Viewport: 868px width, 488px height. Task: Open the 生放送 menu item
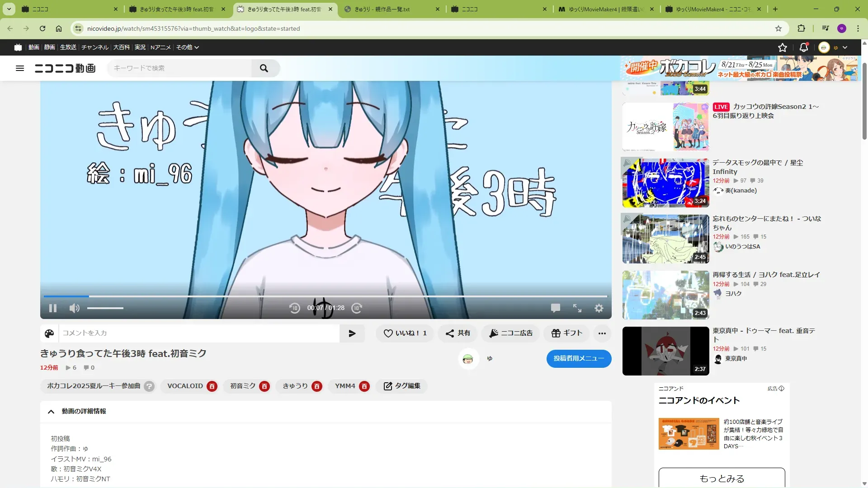[x=68, y=47]
